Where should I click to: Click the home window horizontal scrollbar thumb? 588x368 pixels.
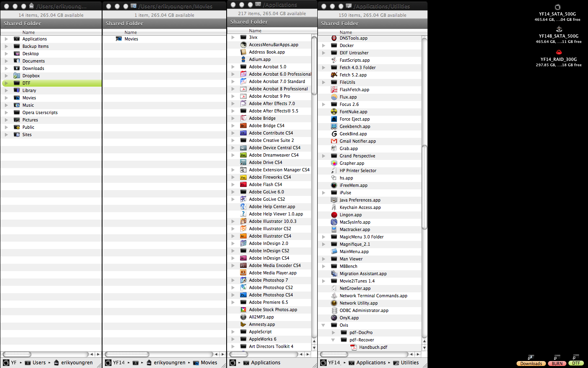point(17,354)
